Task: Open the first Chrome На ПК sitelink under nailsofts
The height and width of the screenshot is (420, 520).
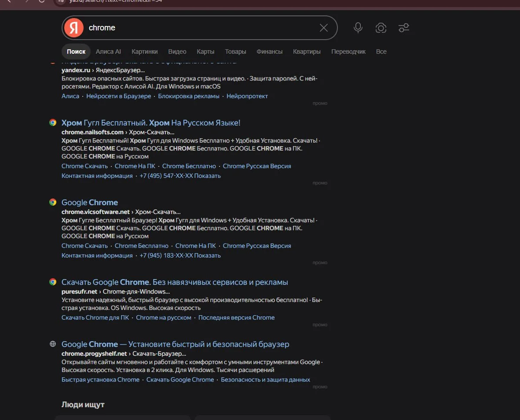Action: tap(135, 166)
